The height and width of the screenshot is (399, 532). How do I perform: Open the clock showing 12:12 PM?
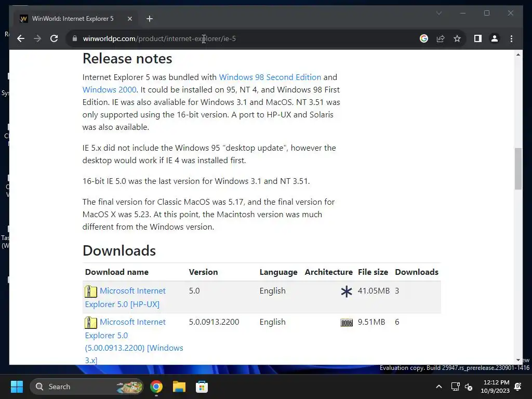495,387
